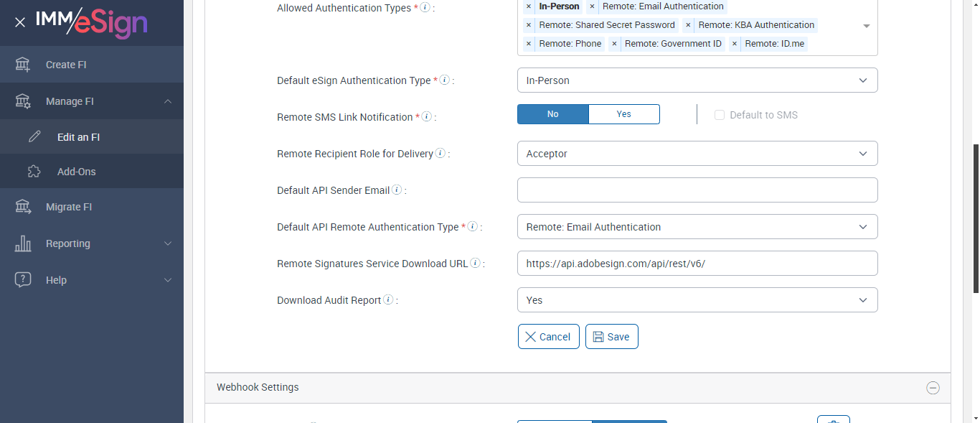Enable the Default to SMS checkbox

click(720, 115)
